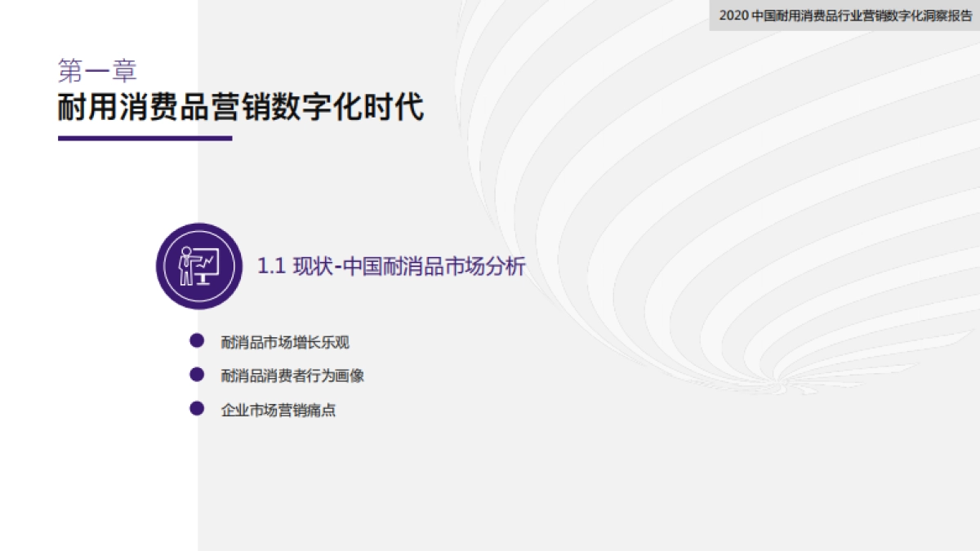980x551 pixels.
Task: Select the person figure inside the purple circle icon
Action: [186, 265]
